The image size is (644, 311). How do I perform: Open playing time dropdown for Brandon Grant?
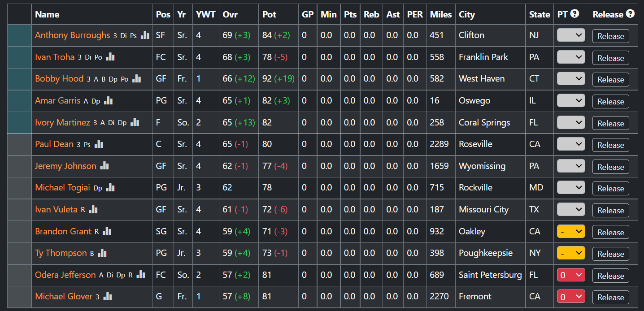(x=571, y=231)
